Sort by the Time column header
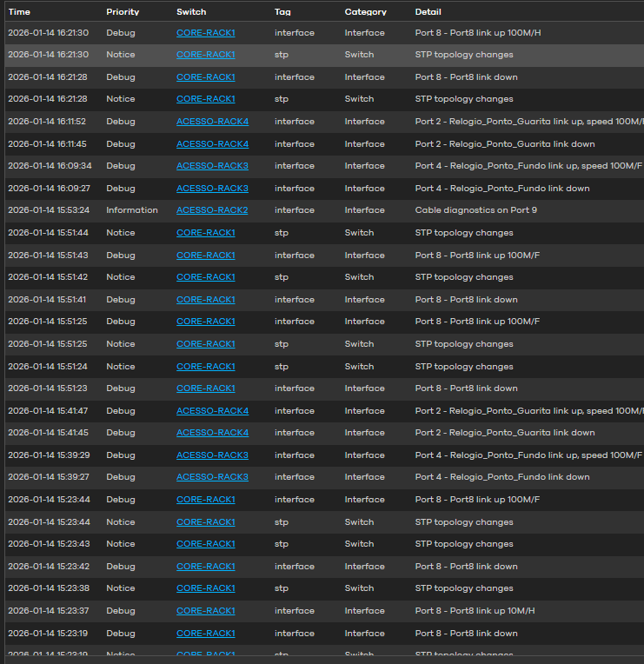Image resolution: width=644 pixels, height=664 pixels. coord(19,12)
